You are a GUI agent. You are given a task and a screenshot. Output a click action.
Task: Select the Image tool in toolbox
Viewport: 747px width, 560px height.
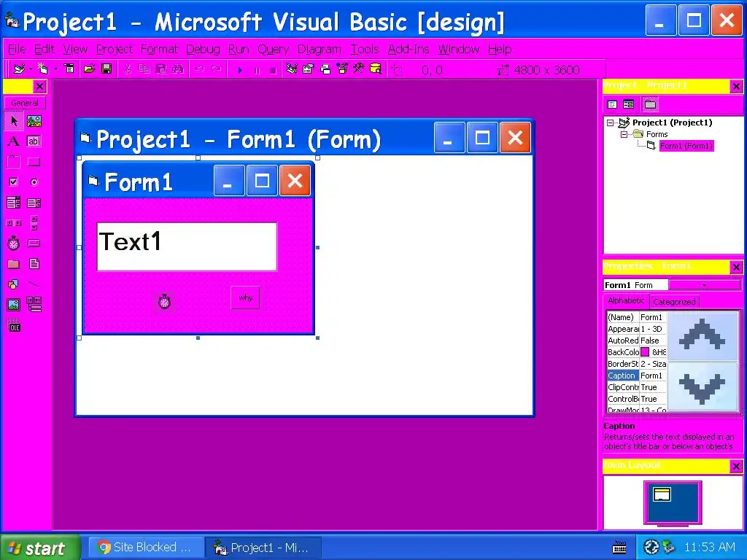pos(14,305)
